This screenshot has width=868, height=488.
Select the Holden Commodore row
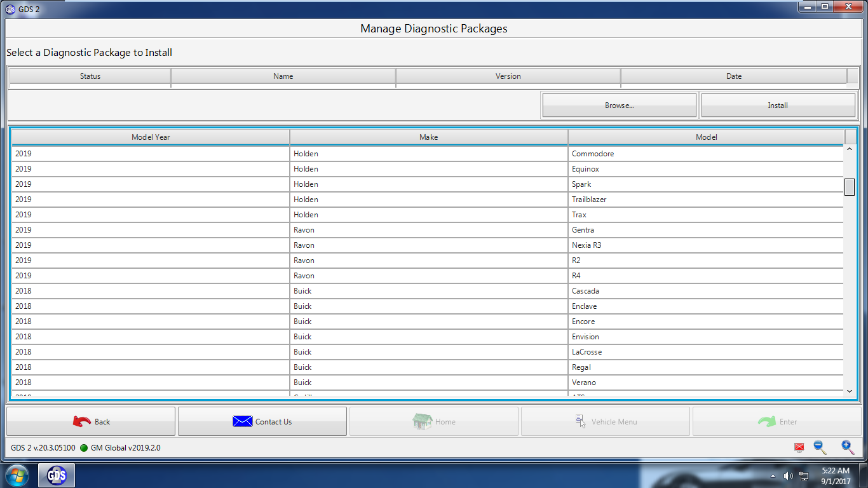click(428, 154)
